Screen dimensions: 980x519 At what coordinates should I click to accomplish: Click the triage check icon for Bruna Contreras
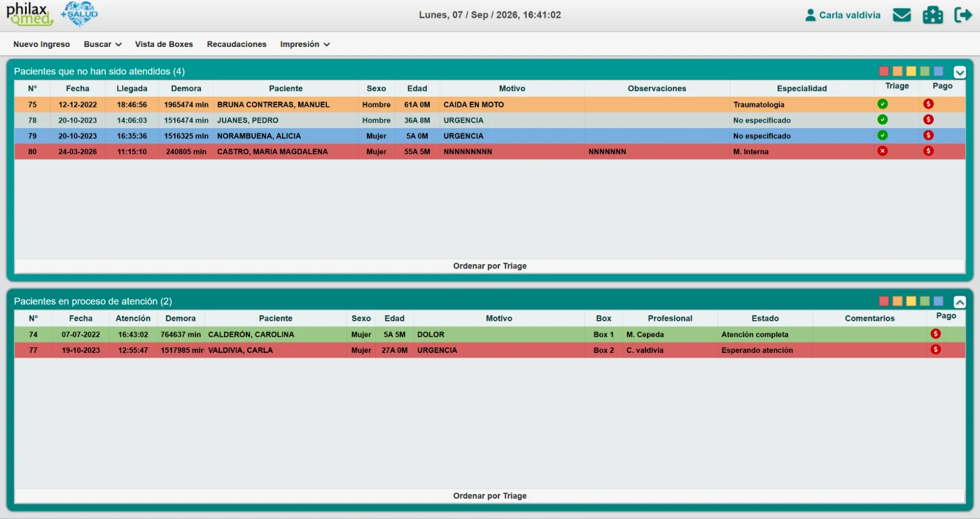click(x=883, y=104)
